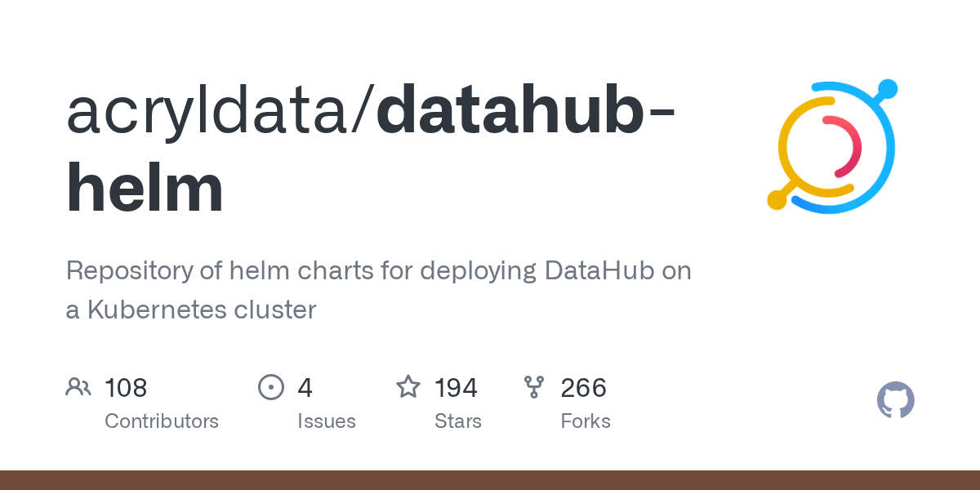The height and width of the screenshot is (490, 980).
Task: Click the GitHub Octocat logo
Action: 895,400
